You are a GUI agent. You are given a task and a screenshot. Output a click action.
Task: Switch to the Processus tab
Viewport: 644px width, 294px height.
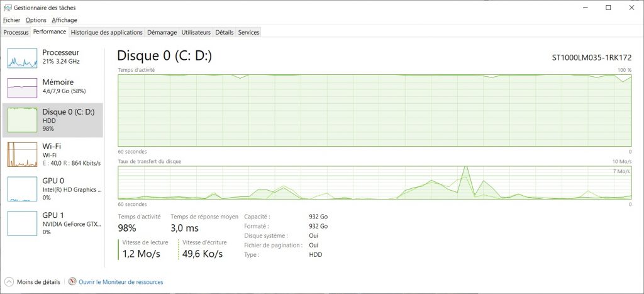pos(16,32)
